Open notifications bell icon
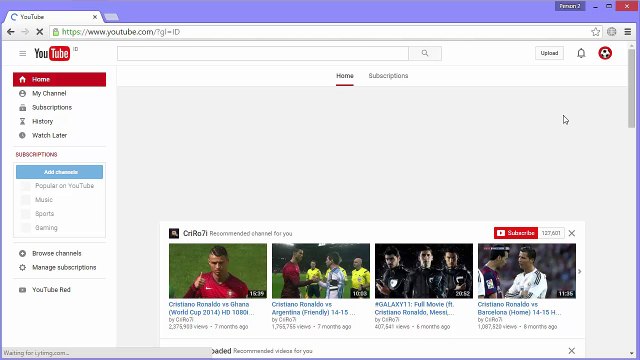The height and width of the screenshot is (360, 640). tap(581, 53)
